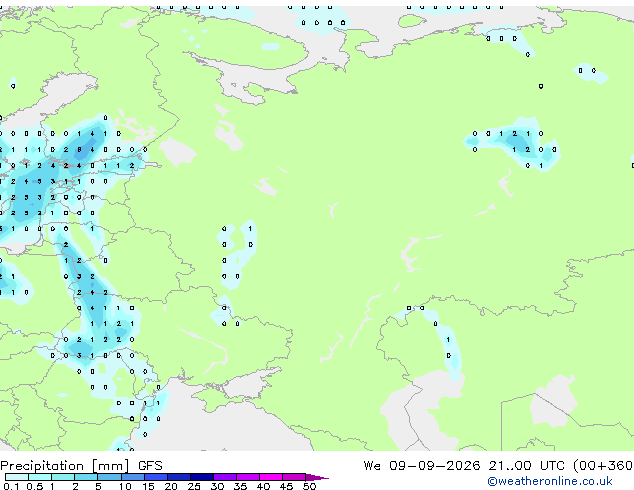Click the 0.1–0.5 mm legend color swatch
The image size is (634, 490).
(x=17, y=477)
